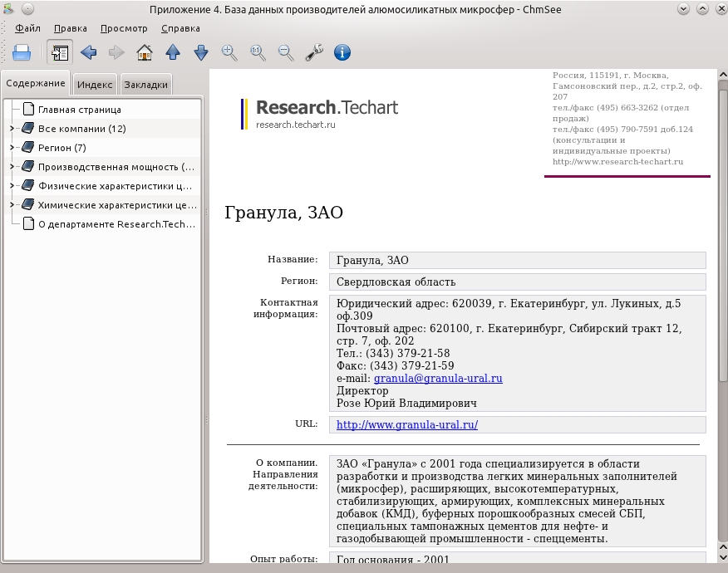Expand the Химические характеристики node

[12, 204]
